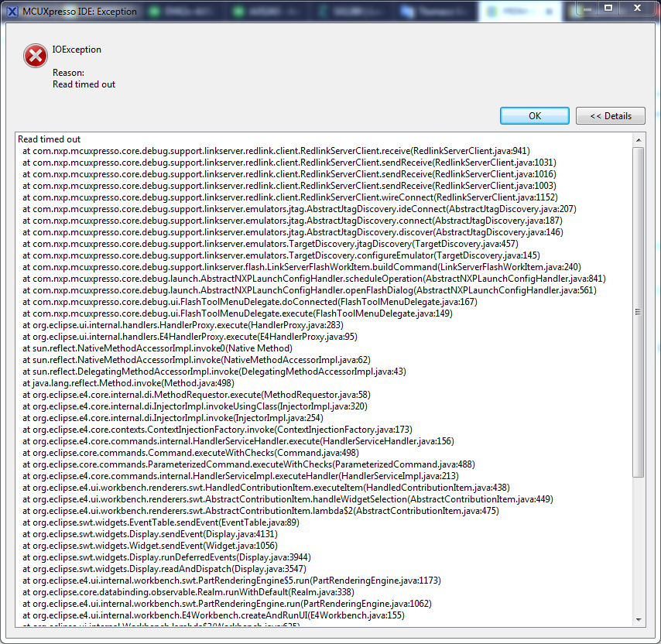661x644 pixels.
Task: Click sendReceive RedlinkServerClient.java:1016 line
Action: (x=289, y=174)
